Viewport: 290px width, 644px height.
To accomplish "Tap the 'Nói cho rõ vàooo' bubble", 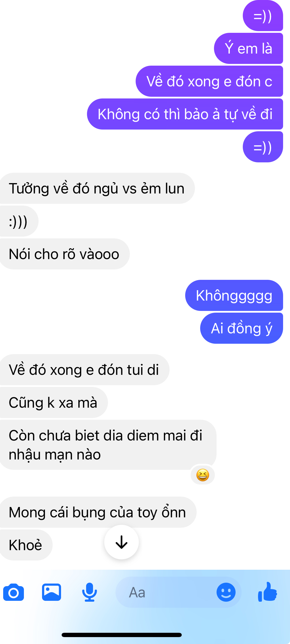I will pos(65,254).
